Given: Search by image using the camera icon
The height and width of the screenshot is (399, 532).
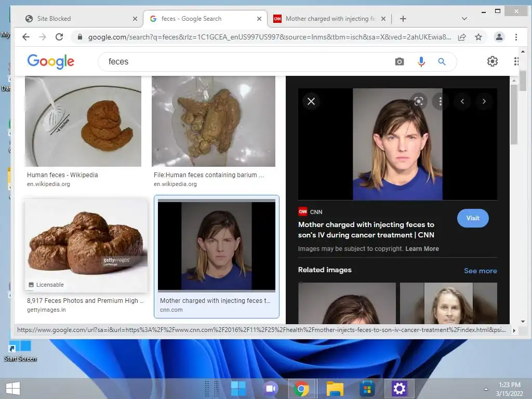Looking at the screenshot, I should (400, 62).
